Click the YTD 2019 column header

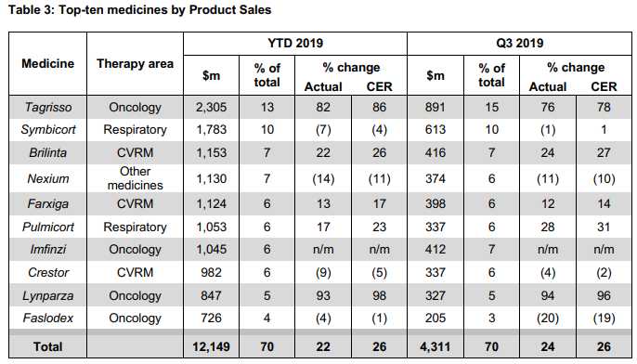coord(295,43)
